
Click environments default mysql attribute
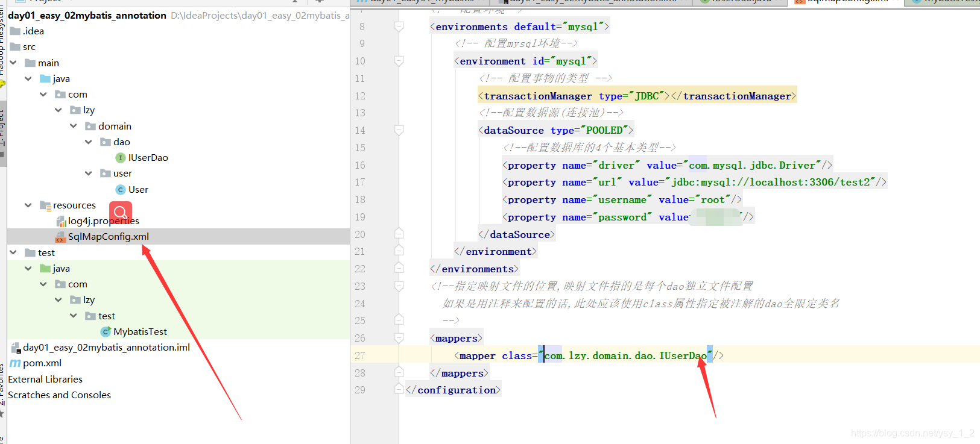pos(559,27)
